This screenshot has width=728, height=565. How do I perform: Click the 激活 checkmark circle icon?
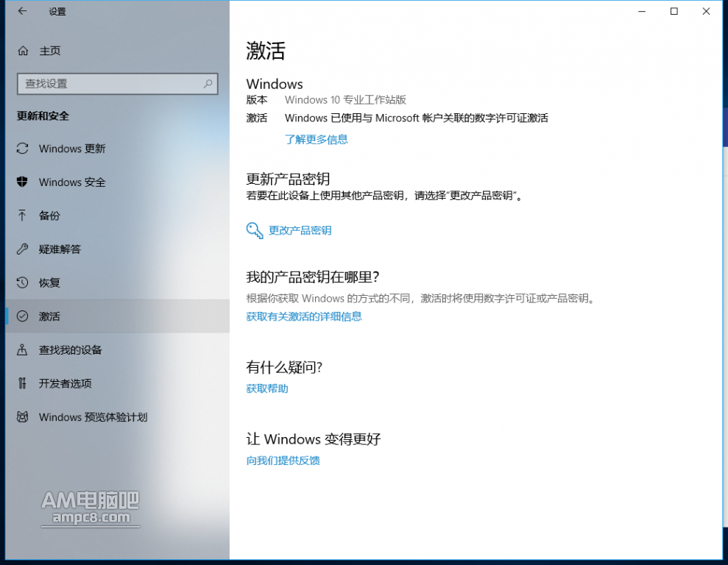click(22, 316)
